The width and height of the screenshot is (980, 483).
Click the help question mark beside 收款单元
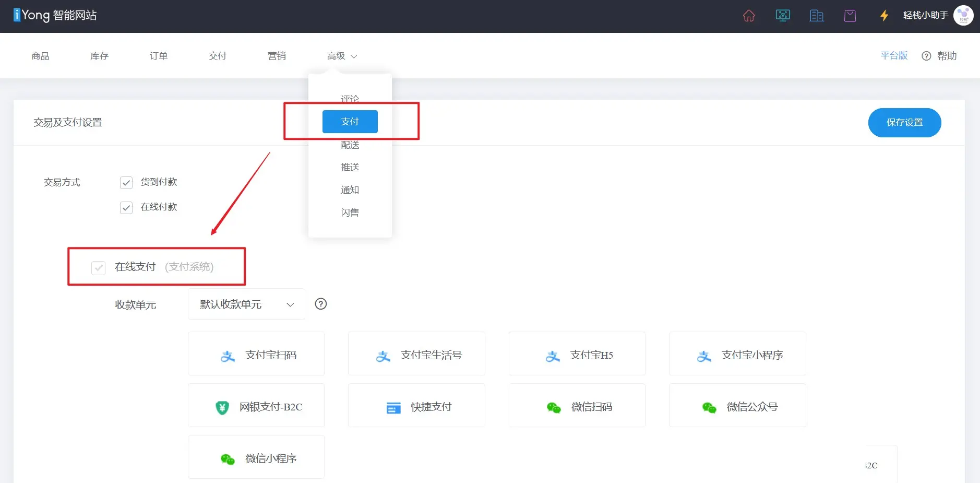[321, 304]
